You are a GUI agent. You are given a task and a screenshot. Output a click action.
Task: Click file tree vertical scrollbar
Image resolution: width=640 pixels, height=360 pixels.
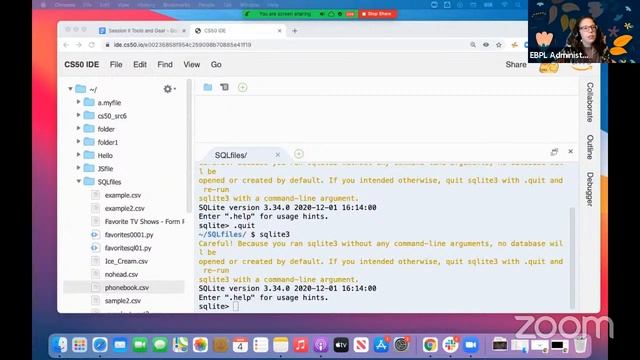[x=189, y=146]
